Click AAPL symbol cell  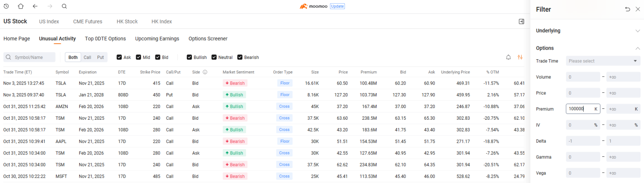(x=61, y=141)
